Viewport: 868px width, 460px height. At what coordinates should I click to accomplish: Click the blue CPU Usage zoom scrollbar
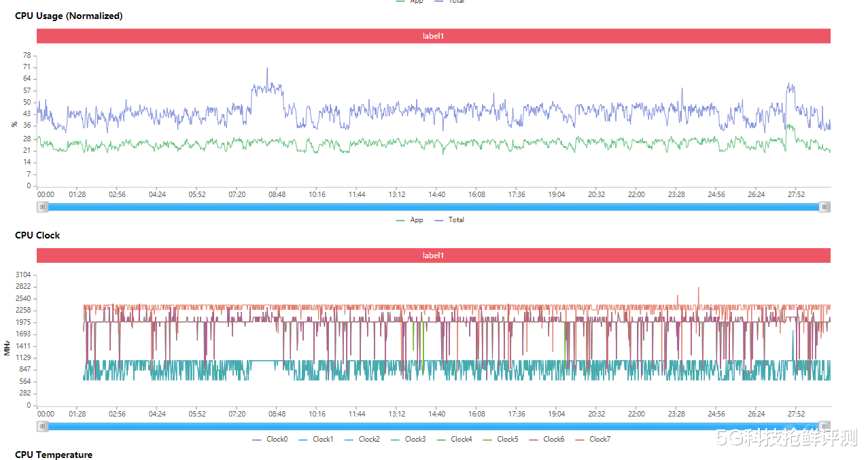pos(434,207)
